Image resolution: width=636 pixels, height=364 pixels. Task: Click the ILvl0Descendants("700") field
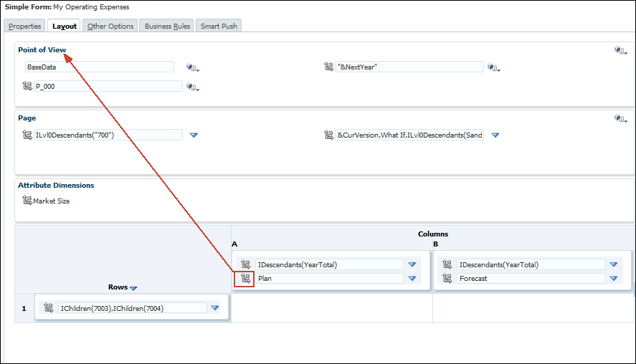coord(108,135)
